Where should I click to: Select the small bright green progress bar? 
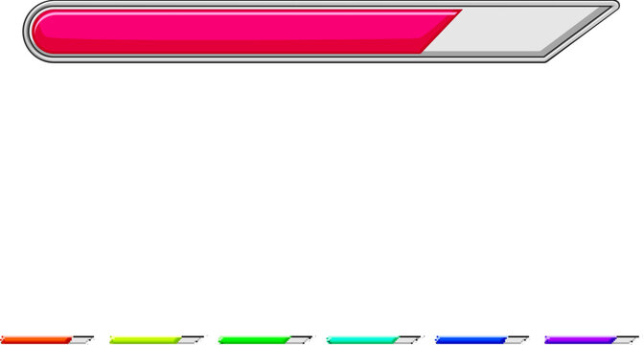[x=265, y=339]
